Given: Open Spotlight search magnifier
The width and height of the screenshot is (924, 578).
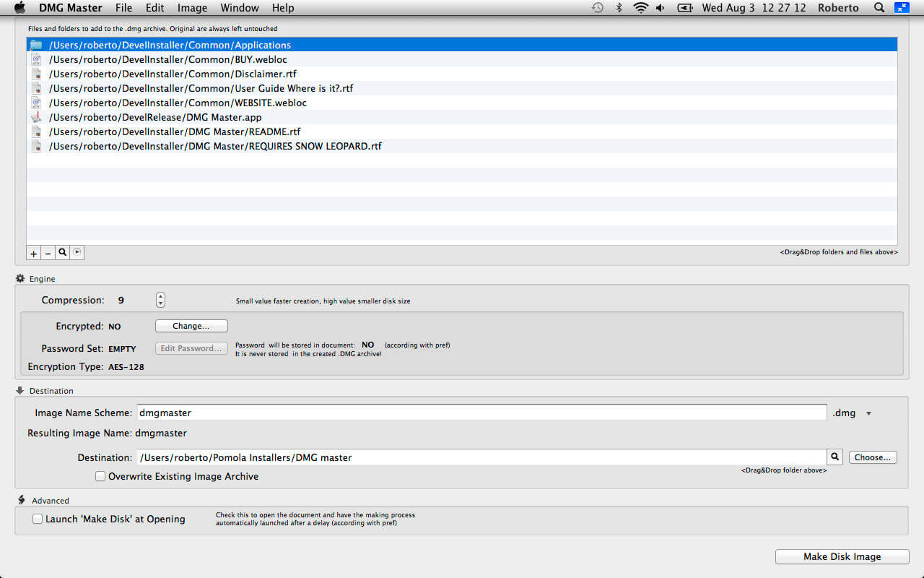Looking at the screenshot, I should (x=879, y=8).
